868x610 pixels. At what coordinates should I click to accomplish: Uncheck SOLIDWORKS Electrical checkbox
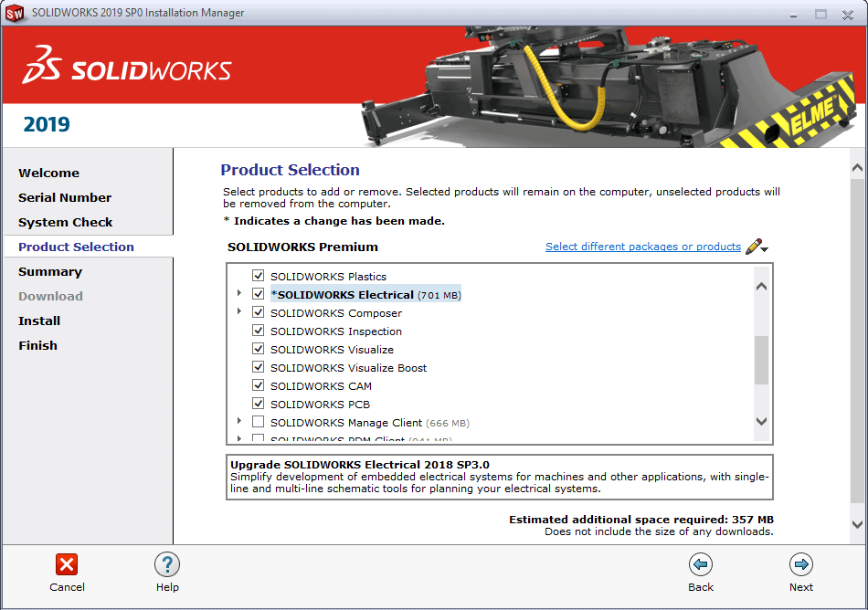pos(258,294)
